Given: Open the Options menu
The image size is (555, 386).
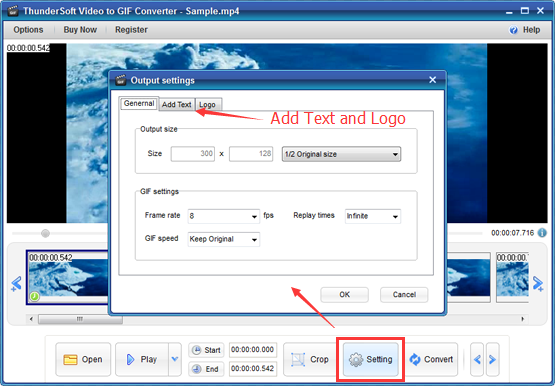Looking at the screenshot, I should tap(28, 30).
